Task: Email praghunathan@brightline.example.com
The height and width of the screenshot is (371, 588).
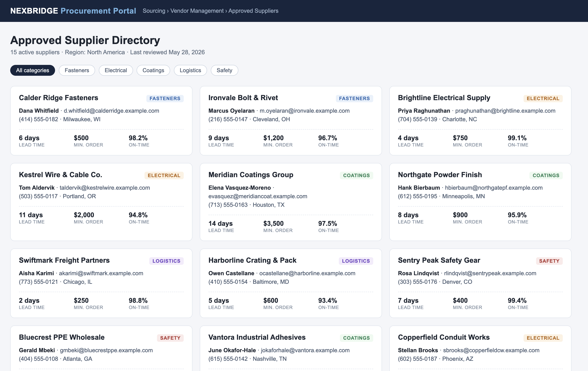Action: point(505,111)
